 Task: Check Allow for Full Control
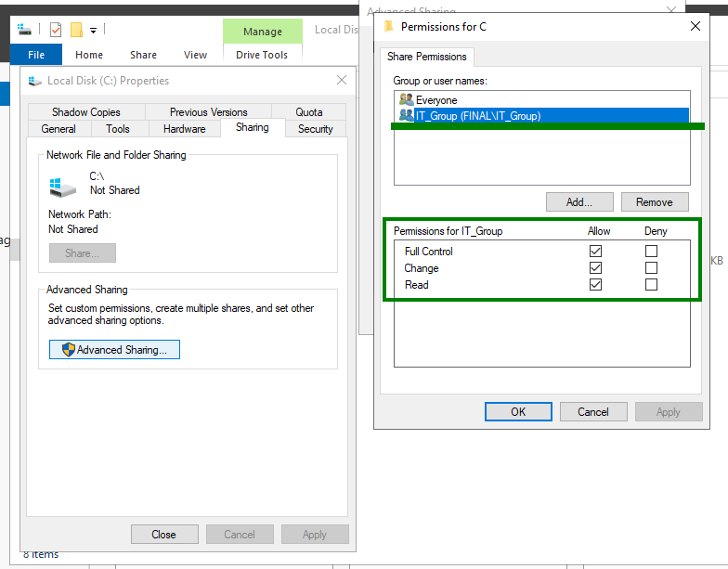(596, 251)
